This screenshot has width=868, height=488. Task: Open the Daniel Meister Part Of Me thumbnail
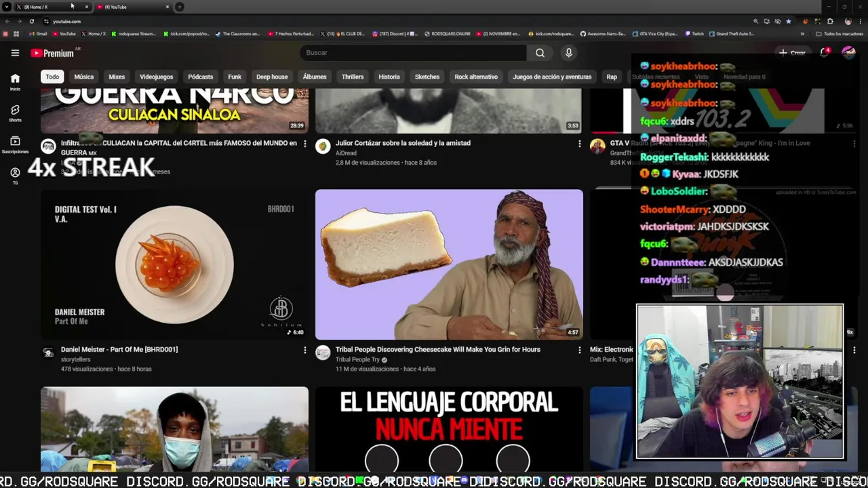(174, 264)
